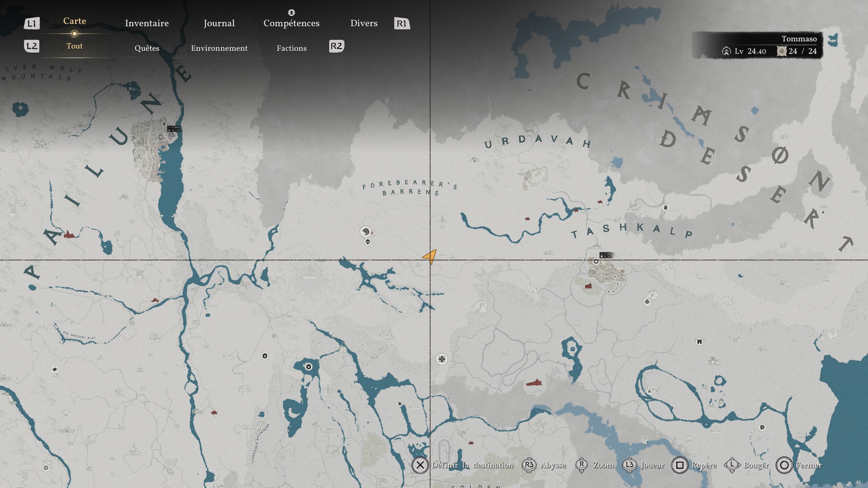The image size is (868, 488).
Task: Click the player name Tommaso
Action: click(x=799, y=39)
